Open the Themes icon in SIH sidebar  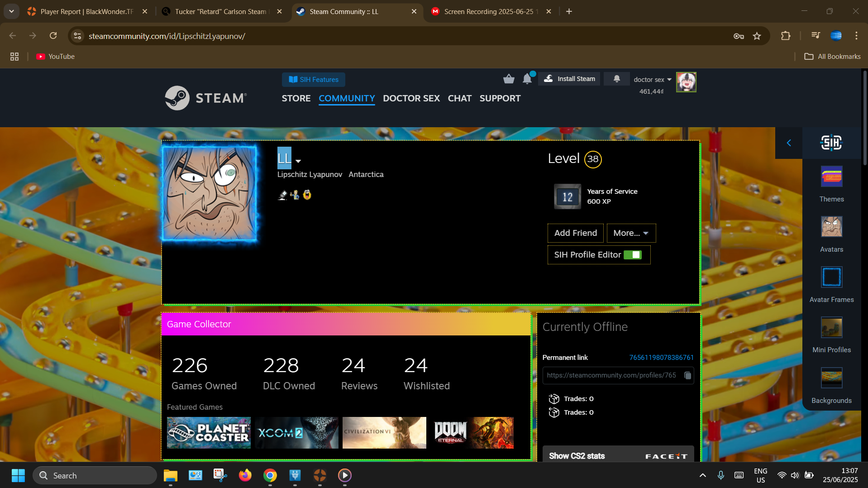pos(831,177)
